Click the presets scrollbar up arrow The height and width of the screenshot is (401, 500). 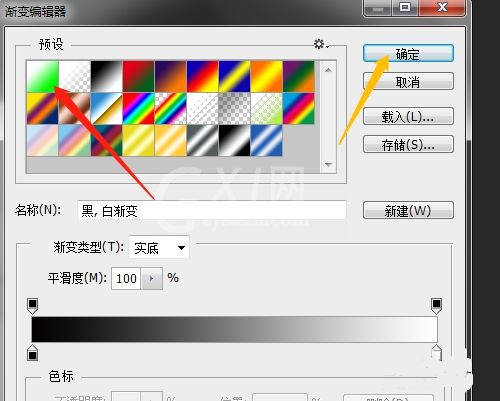328,70
